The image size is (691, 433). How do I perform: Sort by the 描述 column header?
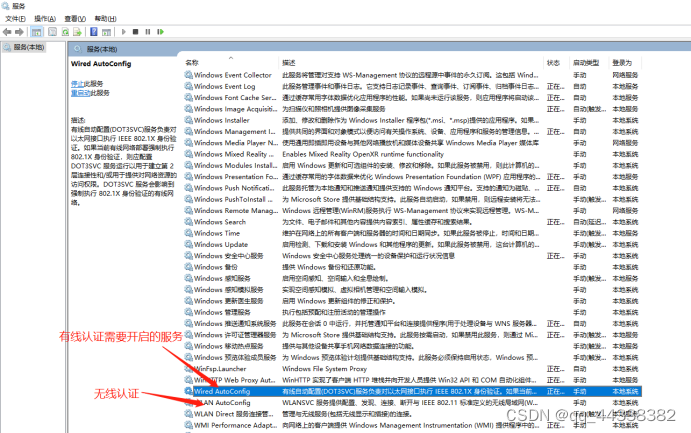point(289,63)
